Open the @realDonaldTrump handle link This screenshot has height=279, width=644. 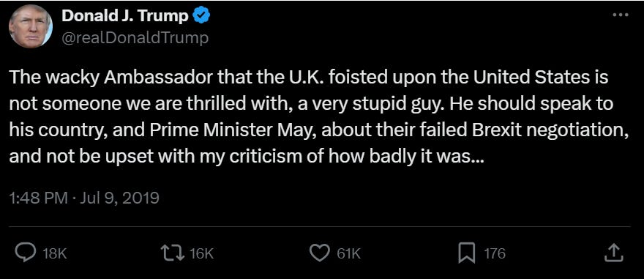tap(135, 38)
